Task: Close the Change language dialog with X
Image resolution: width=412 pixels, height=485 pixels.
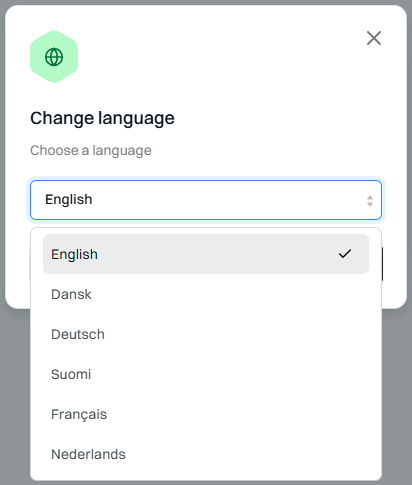Action: (x=374, y=38)
